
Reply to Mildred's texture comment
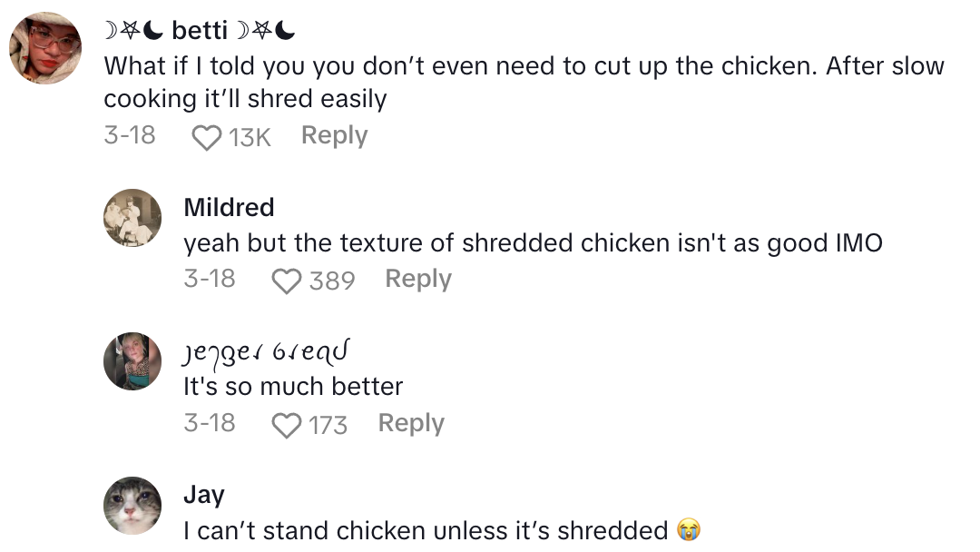coord(418,279)
